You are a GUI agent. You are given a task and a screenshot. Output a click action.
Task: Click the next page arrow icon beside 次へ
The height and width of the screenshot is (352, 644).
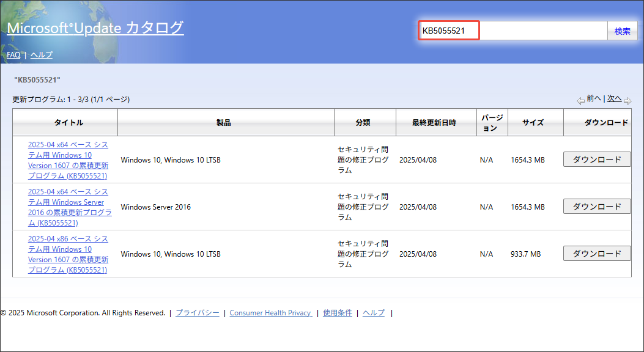pos(627,100)
